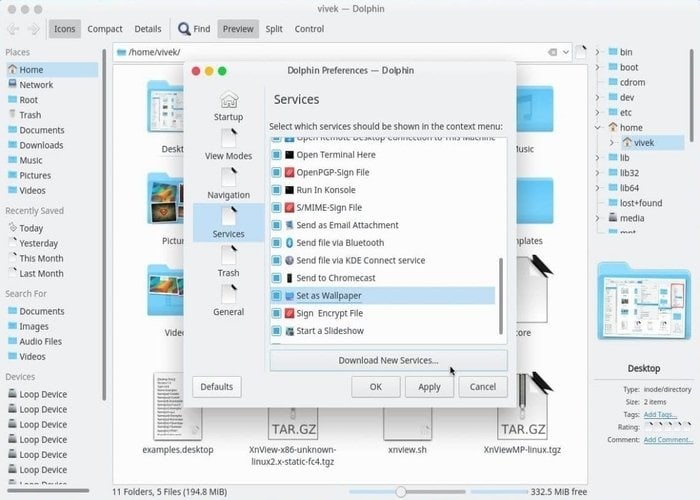Image resolution: width=700 pixels, height=500 pixels.
Task: Click the Add Comment link
Action: point(668,440)
